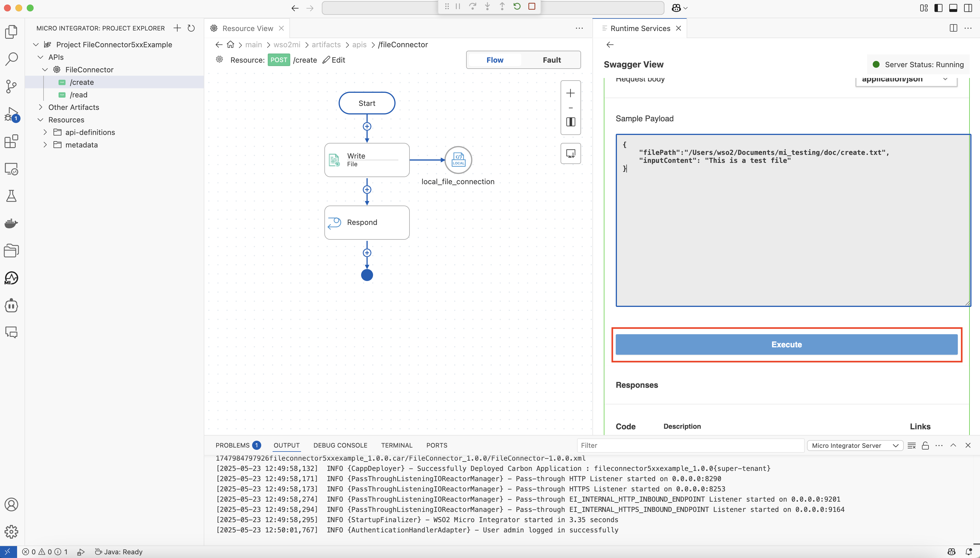Click the apis breadcrumb link
The image size is (980, 558).
pyautogui.click(x=359, y=44)
